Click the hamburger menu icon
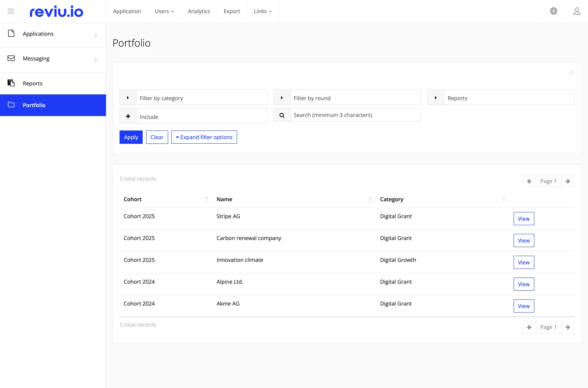This screenshot has height=388, width=588. point(11,11)
